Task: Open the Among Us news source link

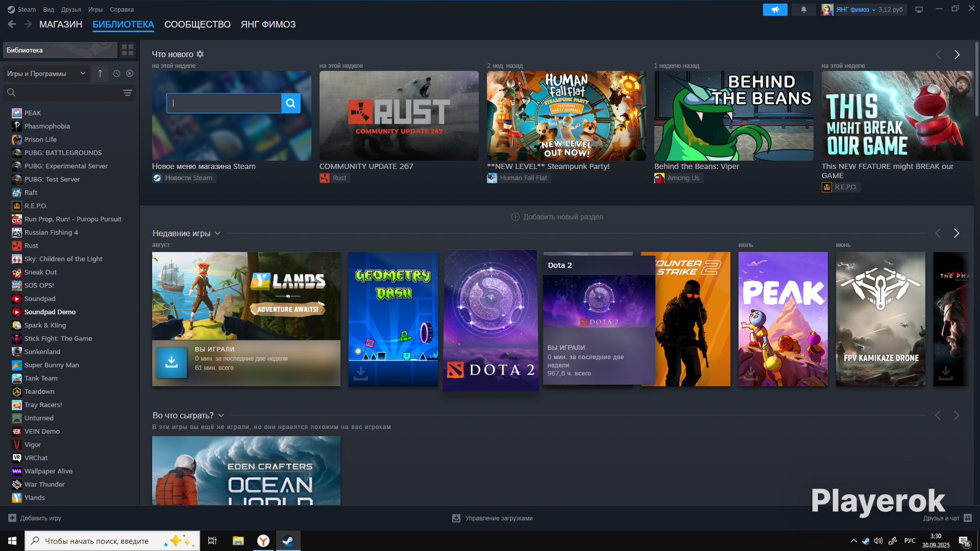Action: click(677, 178)
